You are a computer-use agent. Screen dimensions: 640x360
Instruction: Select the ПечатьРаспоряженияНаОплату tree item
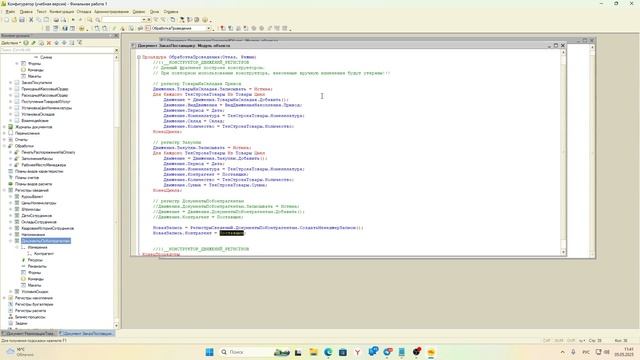49,152
